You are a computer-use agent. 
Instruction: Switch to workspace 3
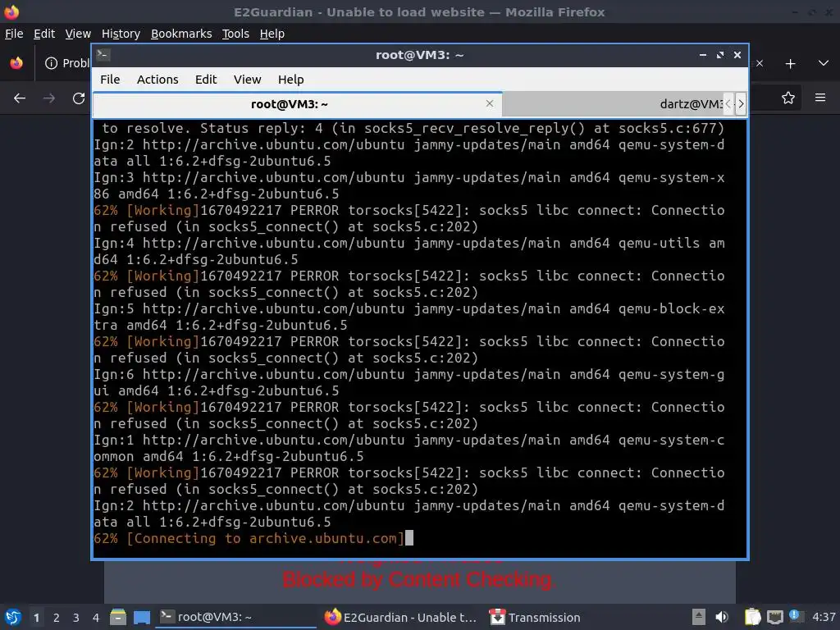click(x=76, y=618)
